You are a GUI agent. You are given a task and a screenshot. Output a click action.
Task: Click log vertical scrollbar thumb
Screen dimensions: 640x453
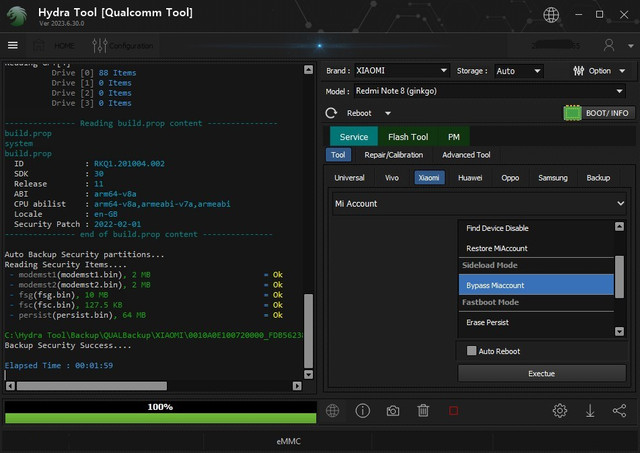[309, 331]
